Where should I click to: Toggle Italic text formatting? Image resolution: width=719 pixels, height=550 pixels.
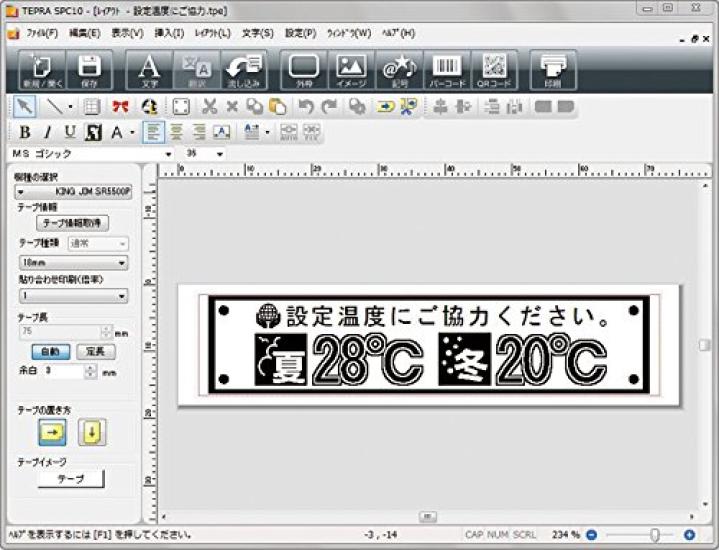[x=46, y=132]
